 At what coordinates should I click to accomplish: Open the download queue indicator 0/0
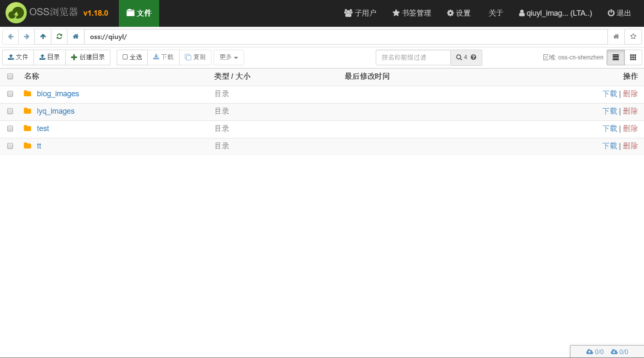[619, 352]
